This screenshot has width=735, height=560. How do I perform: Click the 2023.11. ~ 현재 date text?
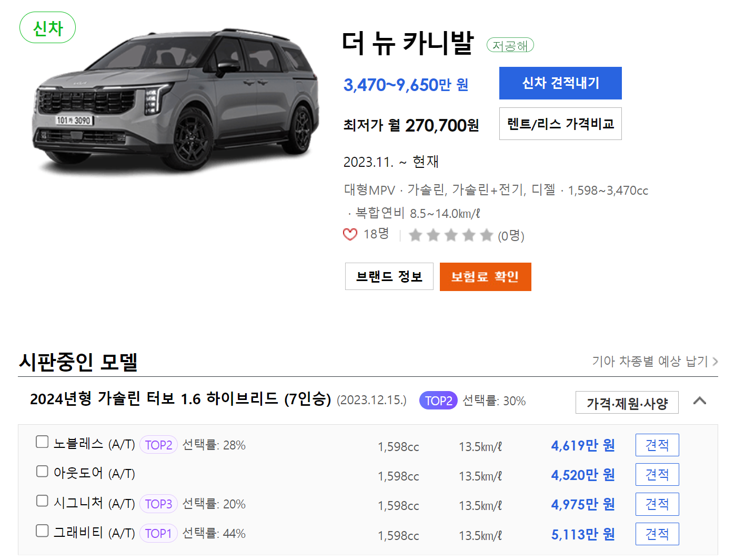tap(391, 162)
